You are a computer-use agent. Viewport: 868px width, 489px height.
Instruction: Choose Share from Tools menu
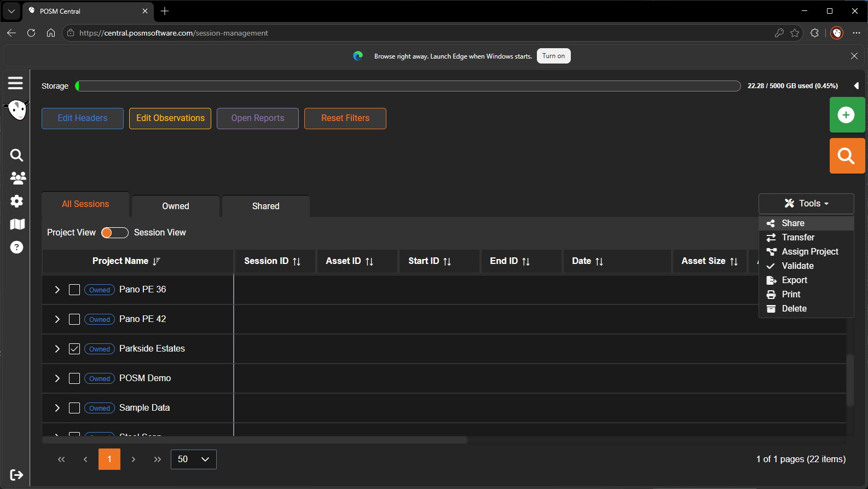point(806,223)
